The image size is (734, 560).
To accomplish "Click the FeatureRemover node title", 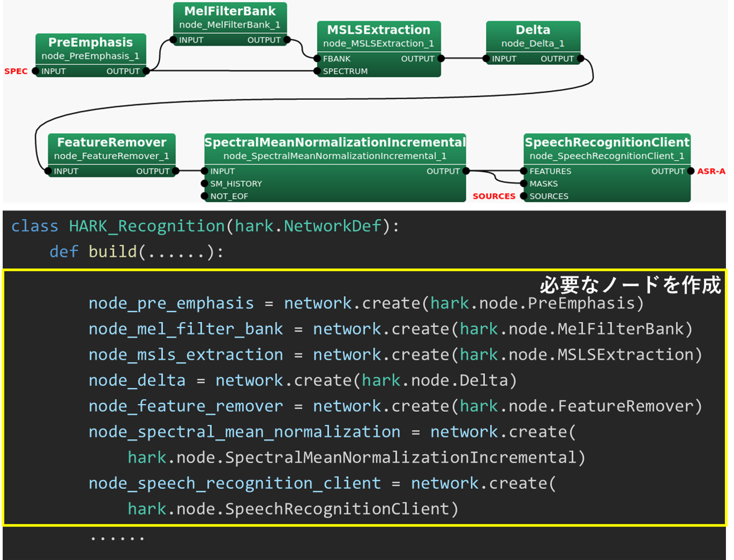I will point(112,142).
